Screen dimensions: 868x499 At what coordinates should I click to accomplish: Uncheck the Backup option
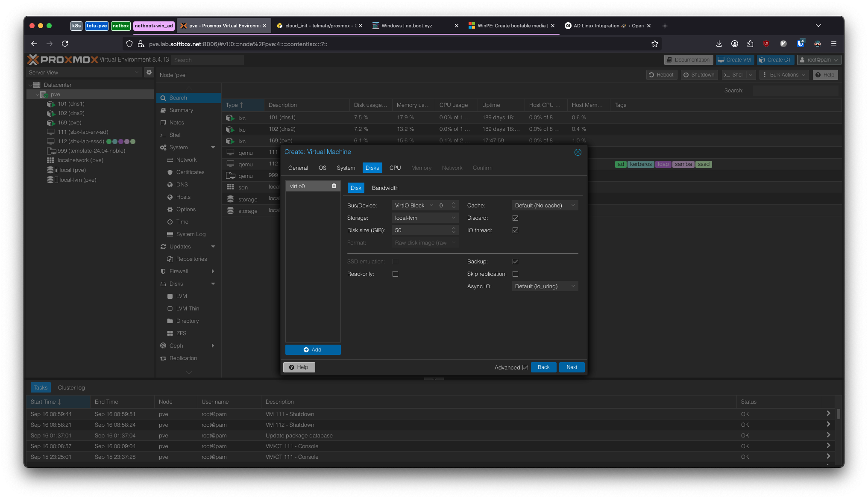tap(515, 261)
